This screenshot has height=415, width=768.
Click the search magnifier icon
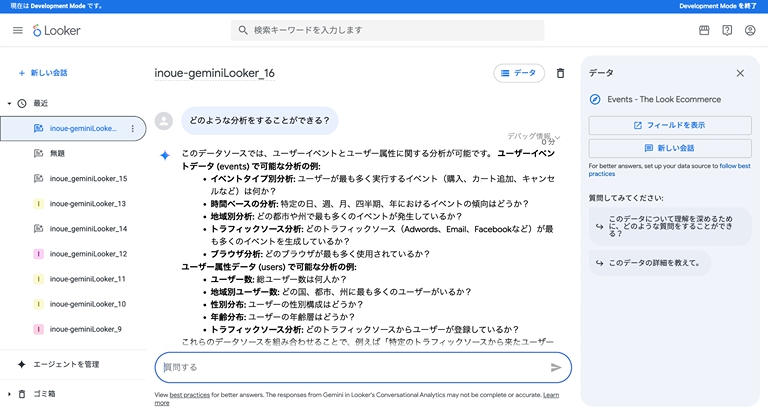[x=243, y=30]
